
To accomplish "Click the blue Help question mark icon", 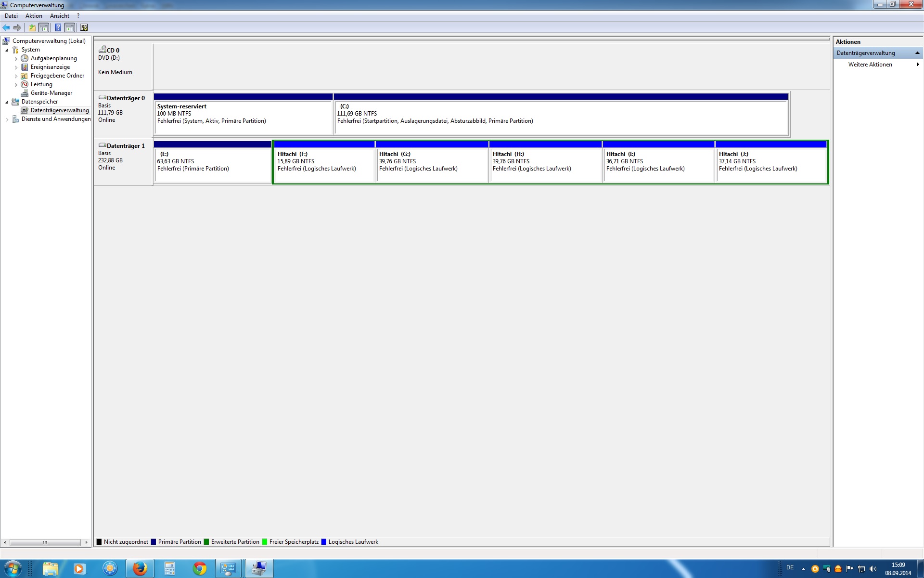I will 58,27.
